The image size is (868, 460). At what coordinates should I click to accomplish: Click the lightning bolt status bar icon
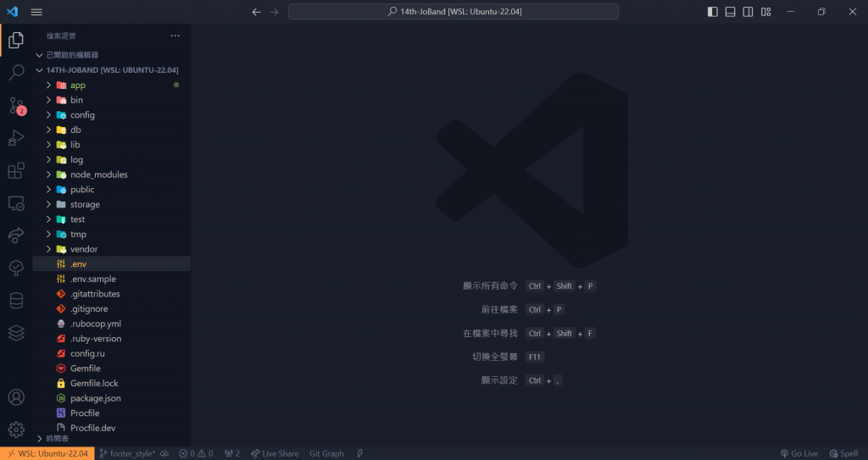click(359, 454)
